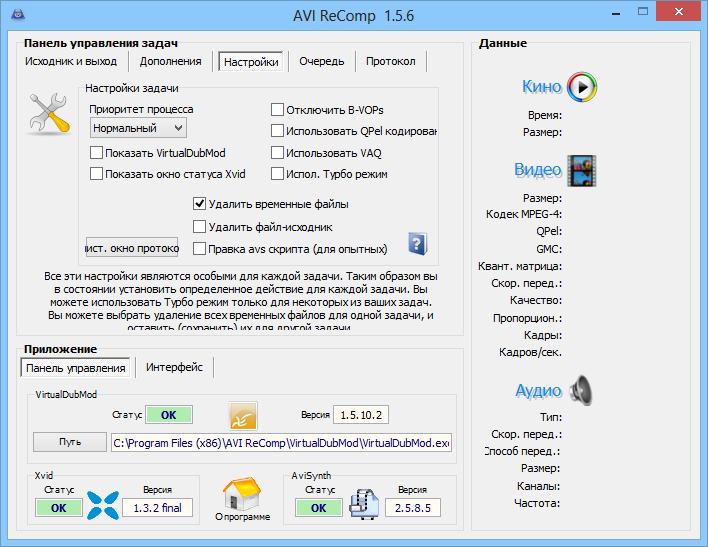Toggle Правка avs скрипта checkbox
Viewport: 708px width, 547px height.
pos(199,249)
